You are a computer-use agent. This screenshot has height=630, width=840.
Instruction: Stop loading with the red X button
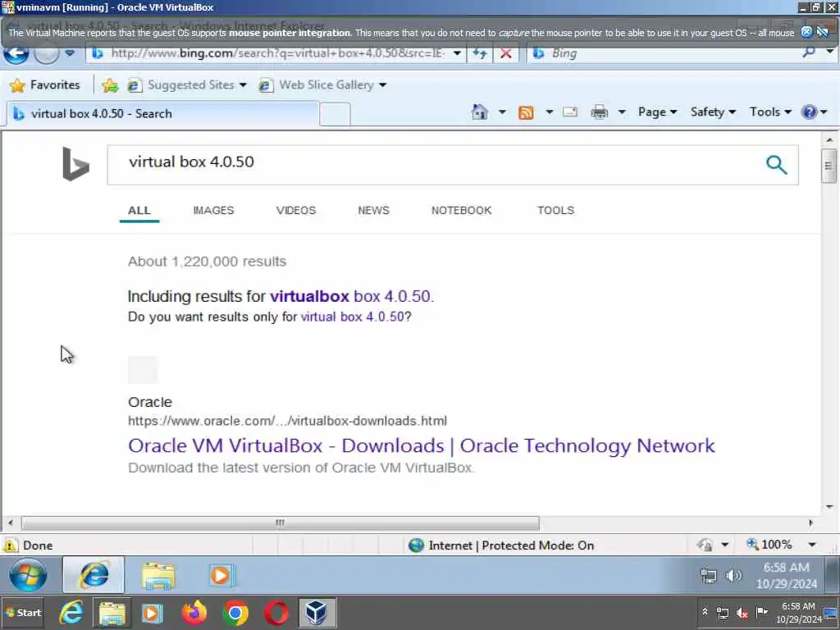click(x=505, y=53)
